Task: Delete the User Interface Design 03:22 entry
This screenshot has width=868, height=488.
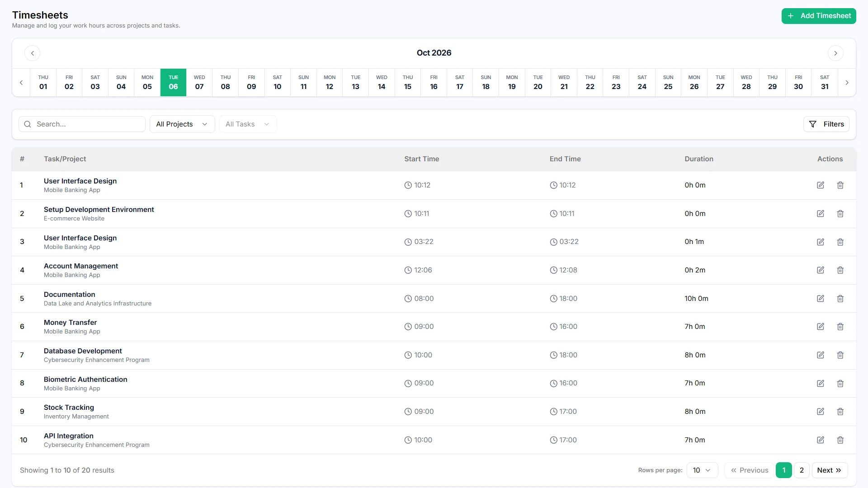Action: pos(840,242)
